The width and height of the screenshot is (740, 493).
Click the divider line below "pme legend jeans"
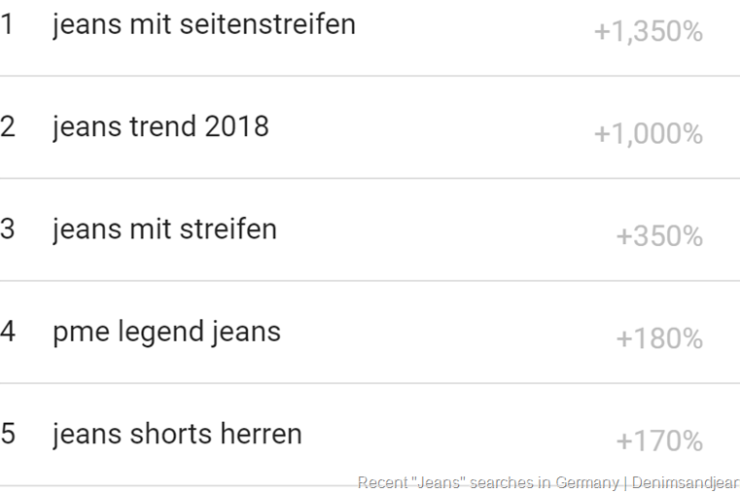click(x=370, y=383)
